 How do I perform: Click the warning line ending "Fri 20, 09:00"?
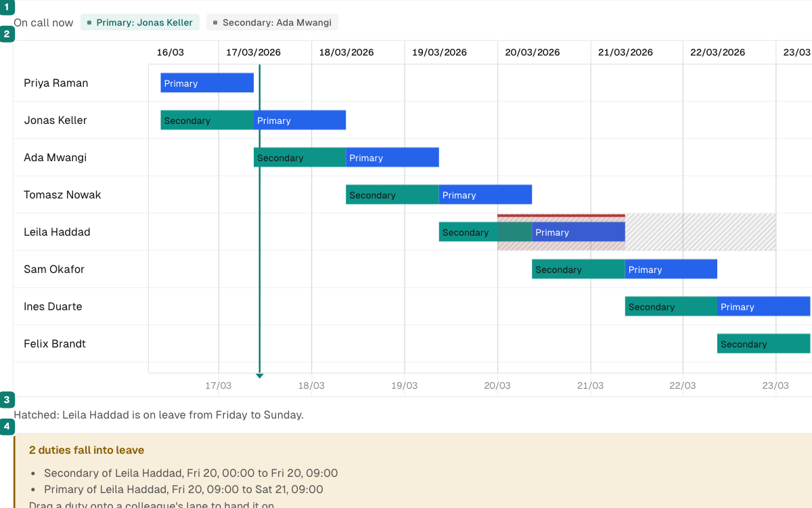[191, 473]
